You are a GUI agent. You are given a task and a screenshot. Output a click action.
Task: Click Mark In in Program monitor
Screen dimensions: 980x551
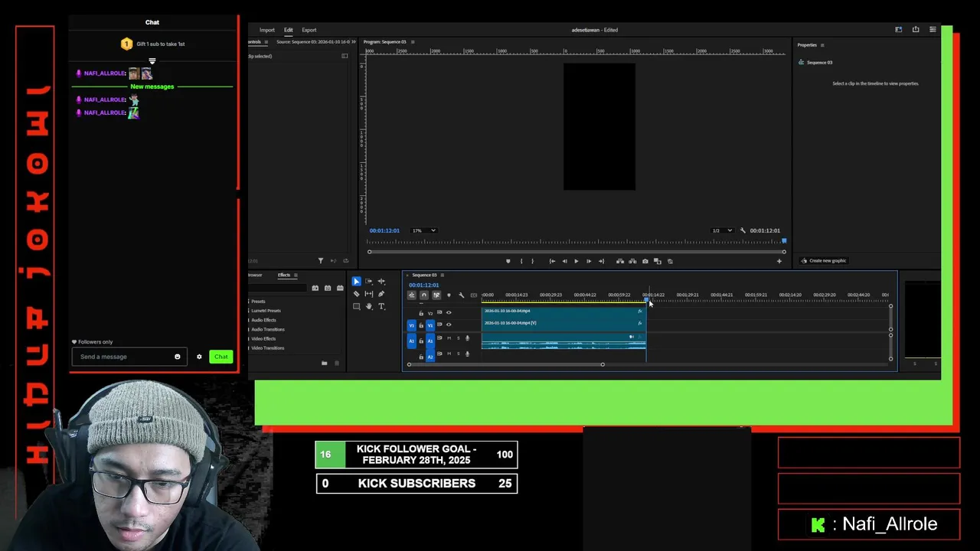click(521, 261)
